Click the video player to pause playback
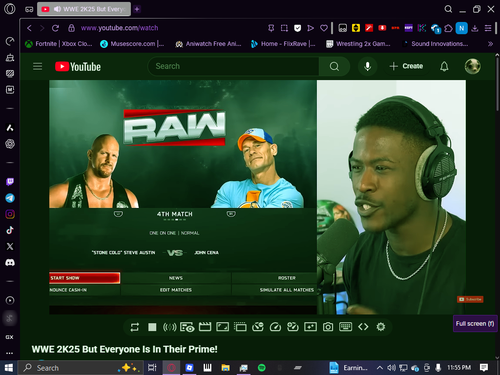The image size is (500, 375). click(257, 197)
